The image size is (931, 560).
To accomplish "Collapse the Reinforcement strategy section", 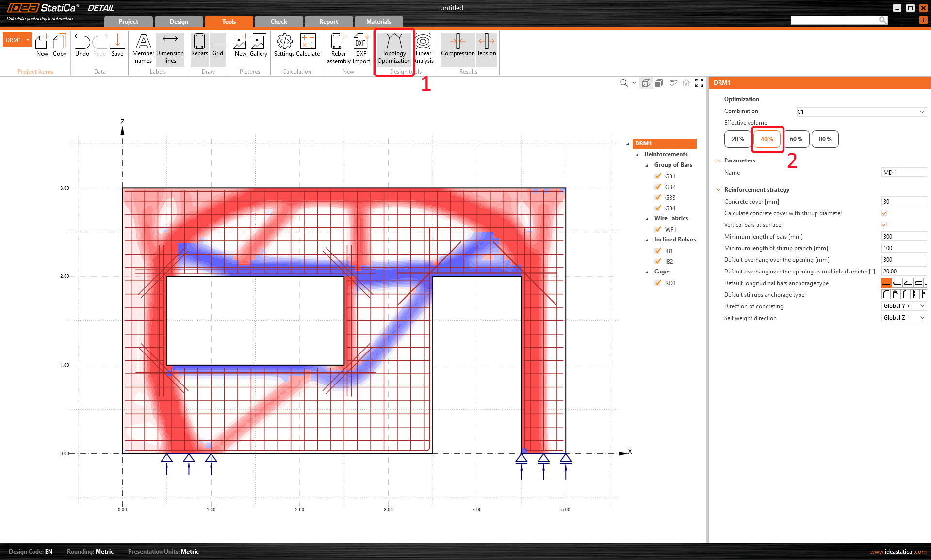I will 719,189.
